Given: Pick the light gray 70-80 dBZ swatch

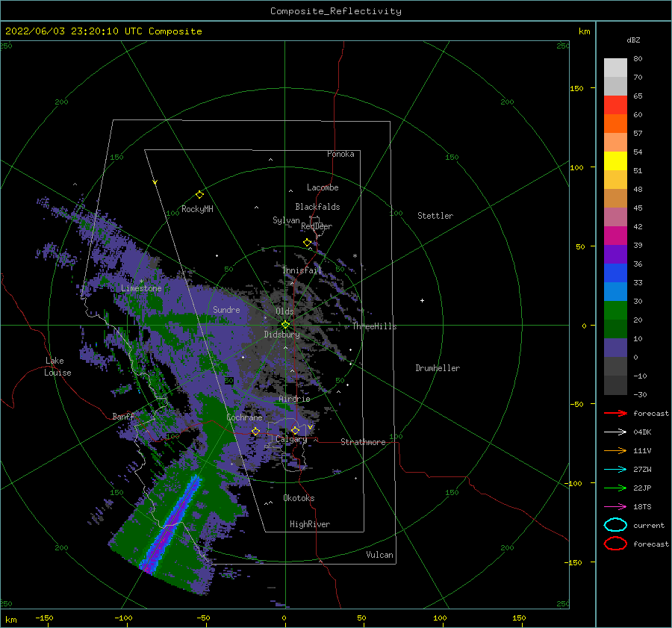Looking at the screenshot, I should click(615, 68).
